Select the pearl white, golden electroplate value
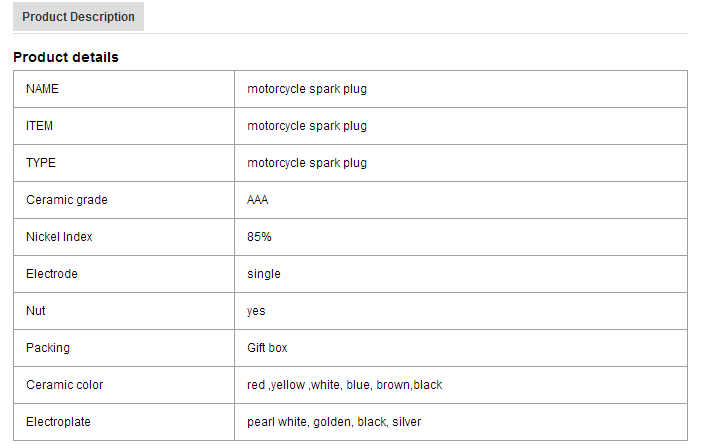Screen dimensions: 704x448 (334, 422)
